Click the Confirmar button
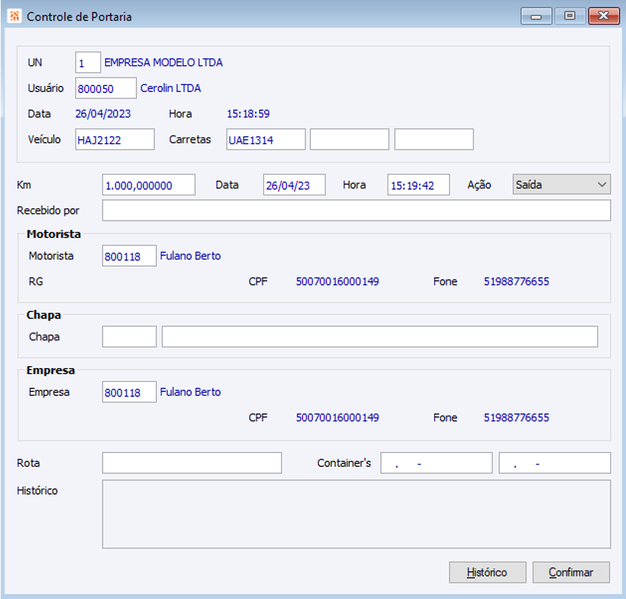 coord(571,572)
